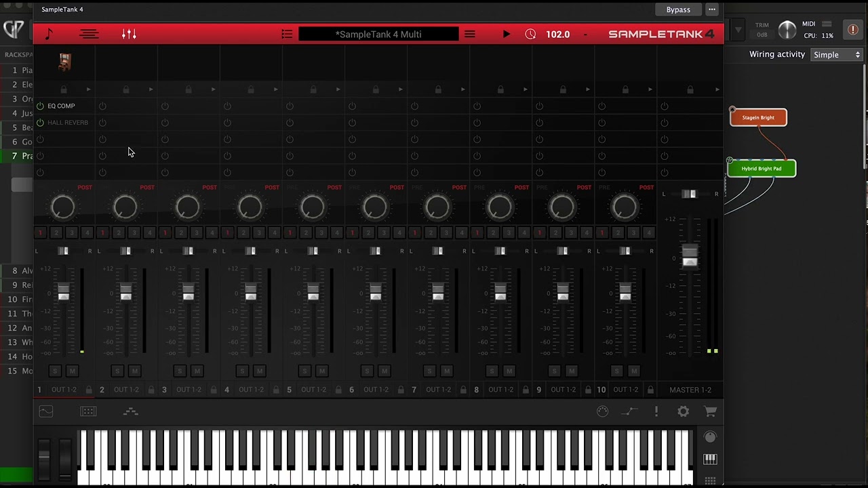Click the lock icon above channel 1 effects

coord(64,89)
